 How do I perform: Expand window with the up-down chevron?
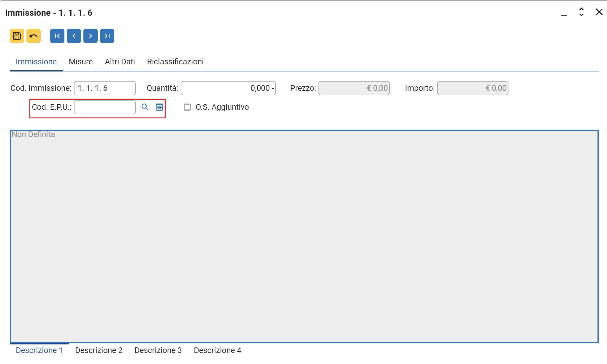point(581,12)
